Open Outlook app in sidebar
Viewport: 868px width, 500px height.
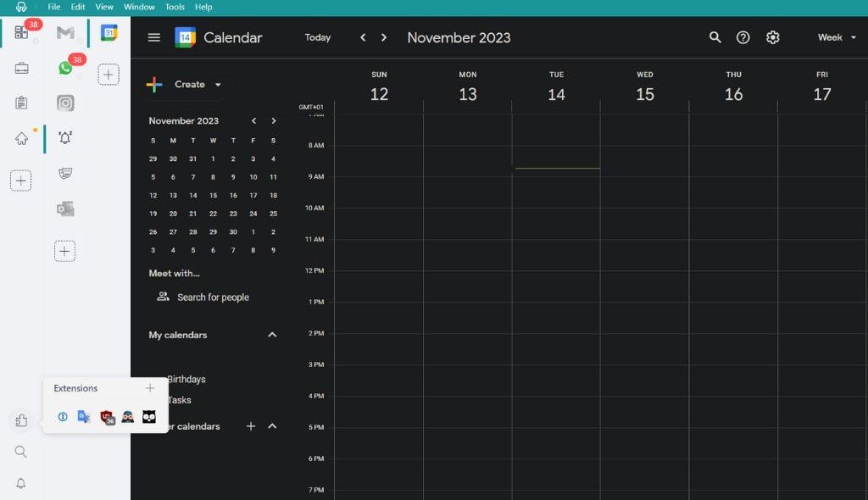point(65,208)
